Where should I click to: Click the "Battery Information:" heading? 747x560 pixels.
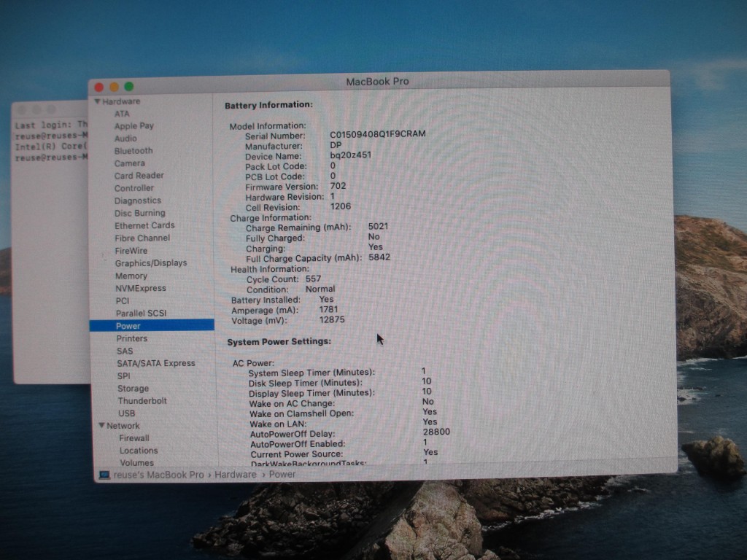268,105
